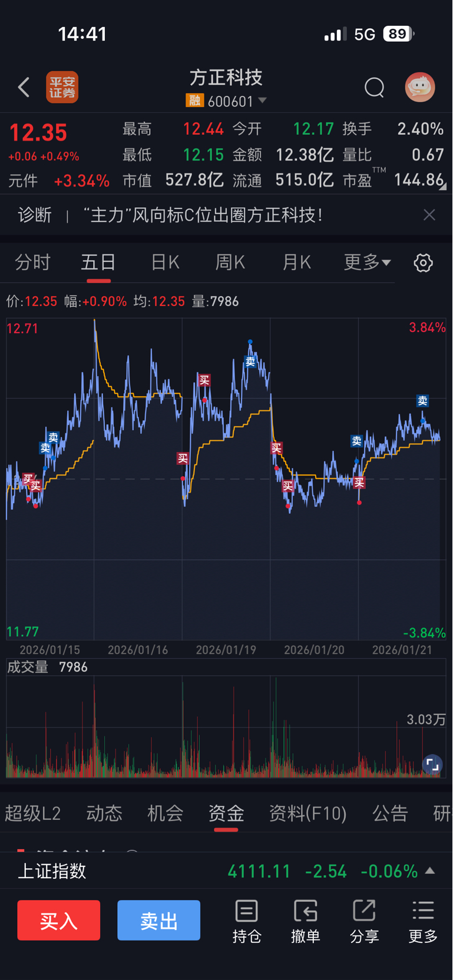453x980 pixels.
Task: Dismiss the 诊断 banner with X
Action: (429, 215)
